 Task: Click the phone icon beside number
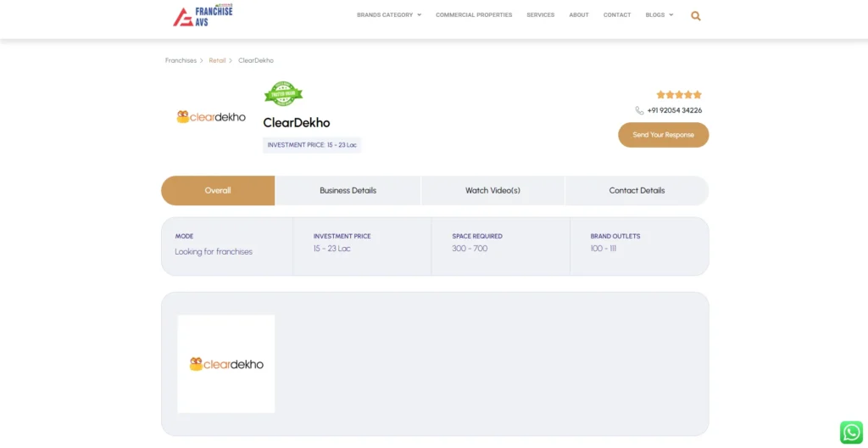coord(639,110)
